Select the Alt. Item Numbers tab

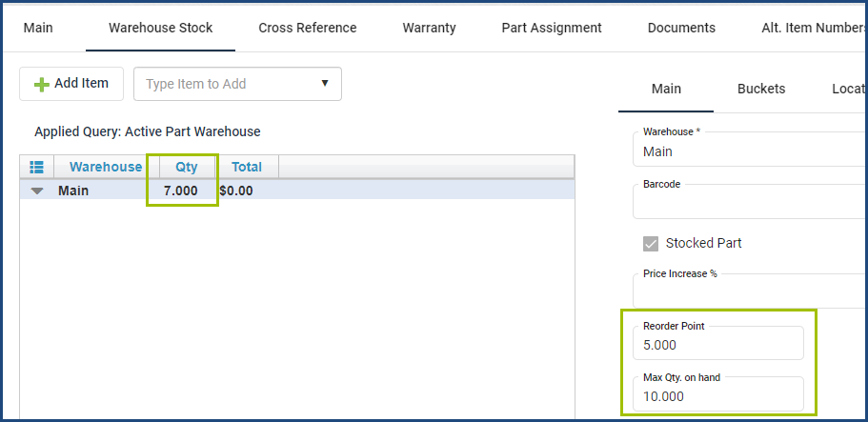(x=815, y=28)
